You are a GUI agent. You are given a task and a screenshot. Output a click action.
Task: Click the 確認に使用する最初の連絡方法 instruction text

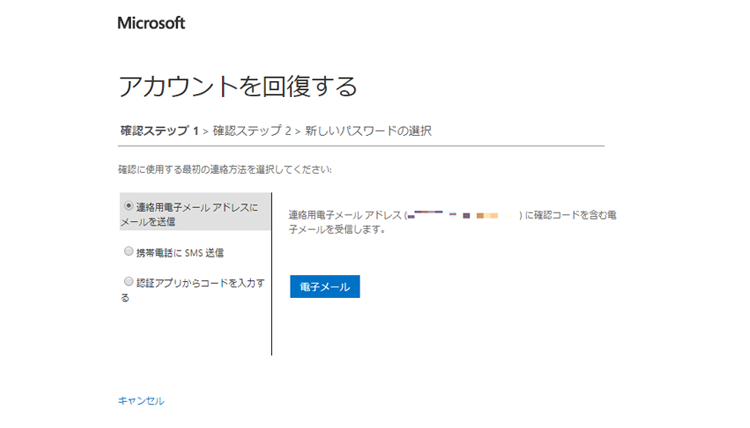click(224, 169)
